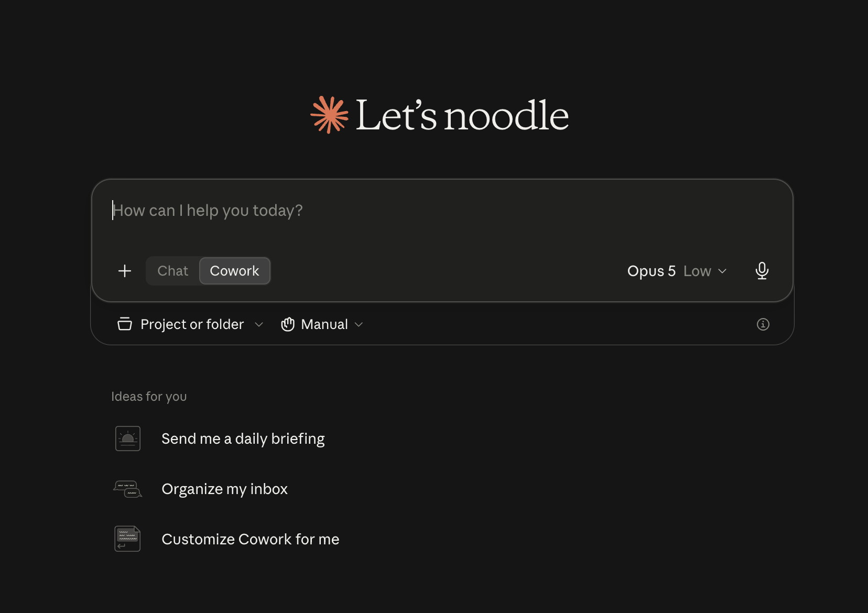Switch to Chat mode

172,271
